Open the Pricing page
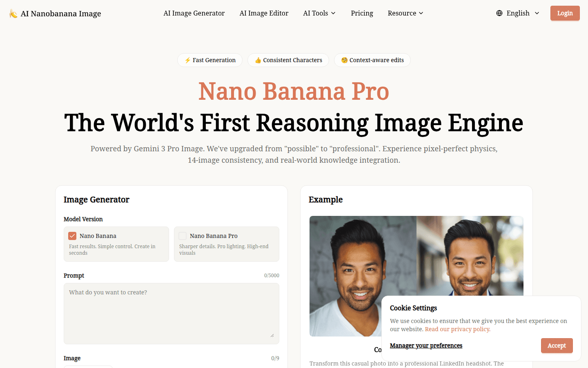Image resolution: width=588 pixels, height=368 pixels. [362, 13]
